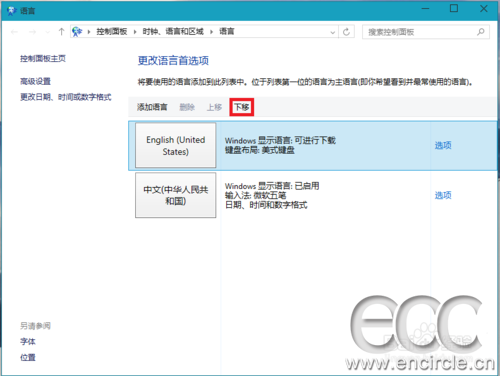The width and height of the screenshot is (500, 376).
Task: Go to 控制面板主页 link
Action: click(x=43, y=59)
